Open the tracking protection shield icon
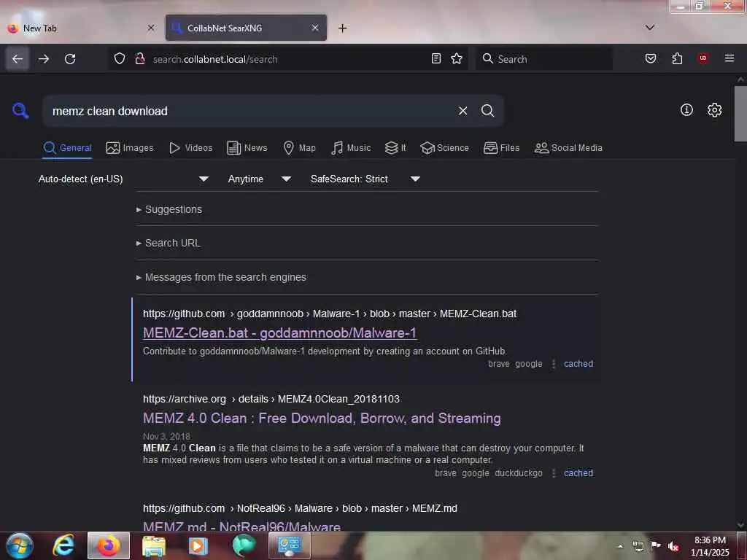This screenshot has width=747, height=560. 120,58
